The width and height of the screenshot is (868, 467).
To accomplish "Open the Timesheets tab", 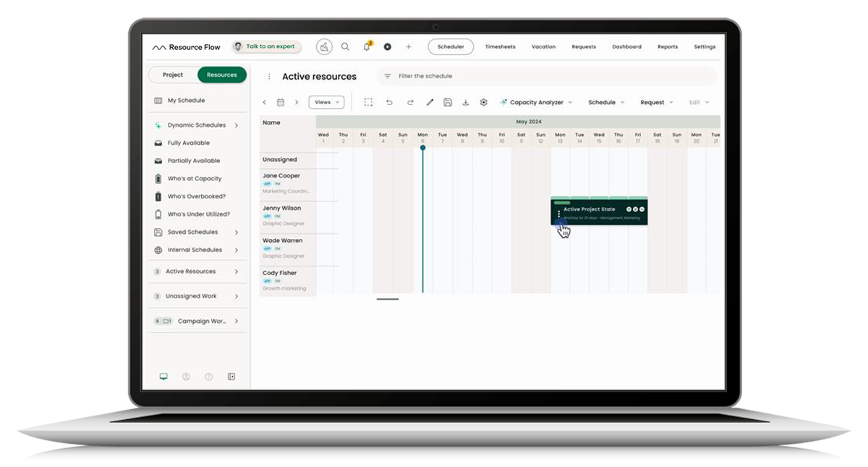I will [501, 47].
